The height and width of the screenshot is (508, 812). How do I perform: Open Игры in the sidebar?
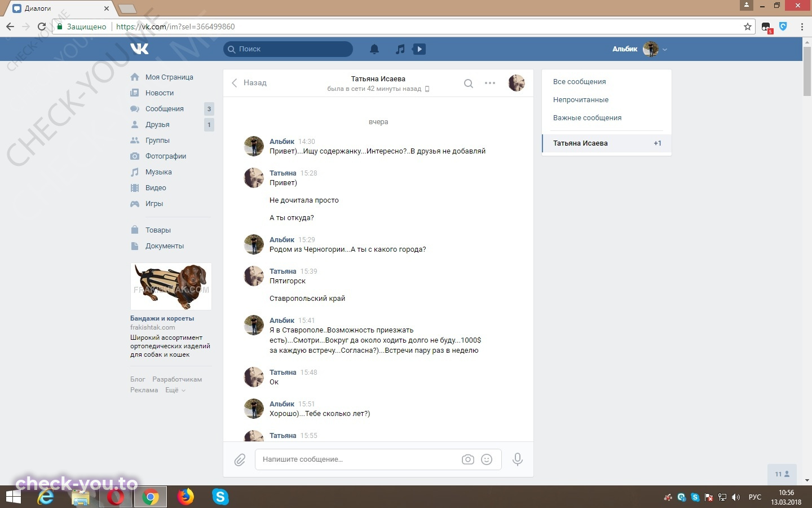tap(154, 204)
